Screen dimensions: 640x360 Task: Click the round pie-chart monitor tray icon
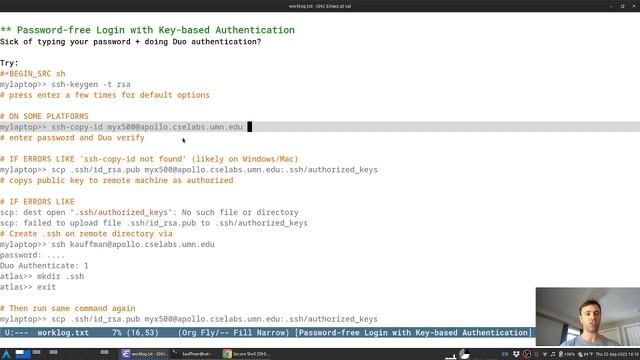[464, 354]
